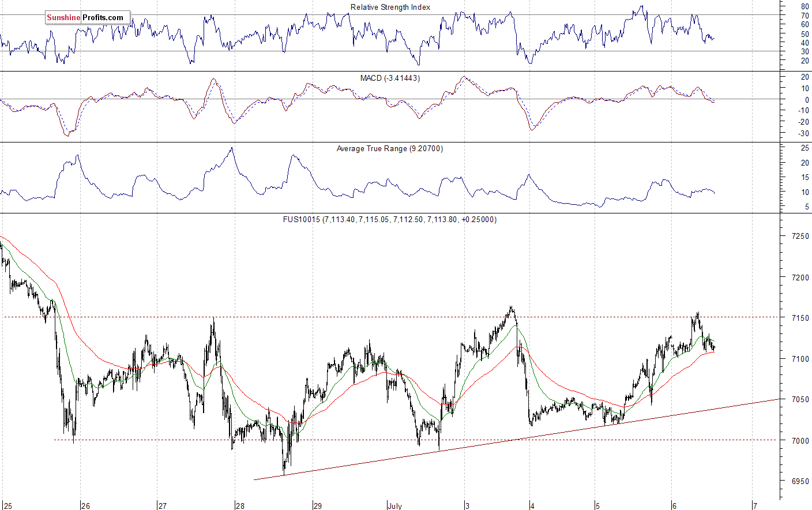
Task: Select the 7250 price axis label
Action: (x=800, y=236)
